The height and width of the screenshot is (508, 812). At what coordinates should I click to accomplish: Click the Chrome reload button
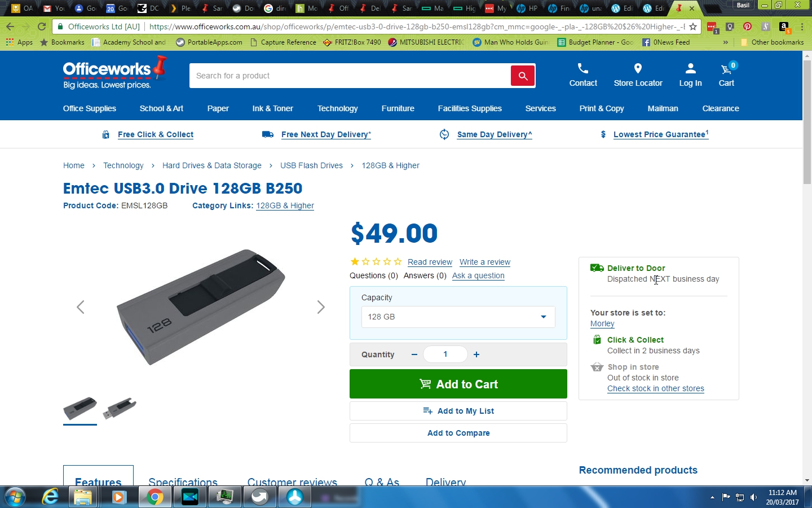point(41,27)
